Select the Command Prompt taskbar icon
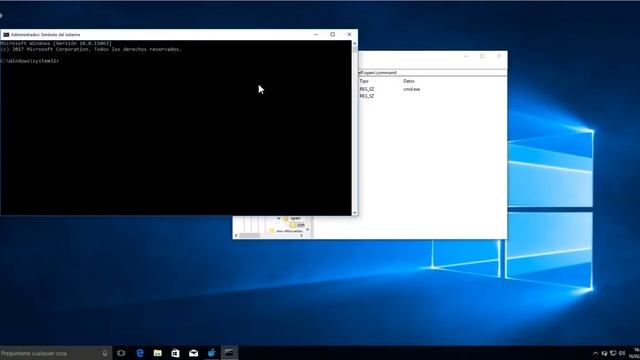 [229, 353]
